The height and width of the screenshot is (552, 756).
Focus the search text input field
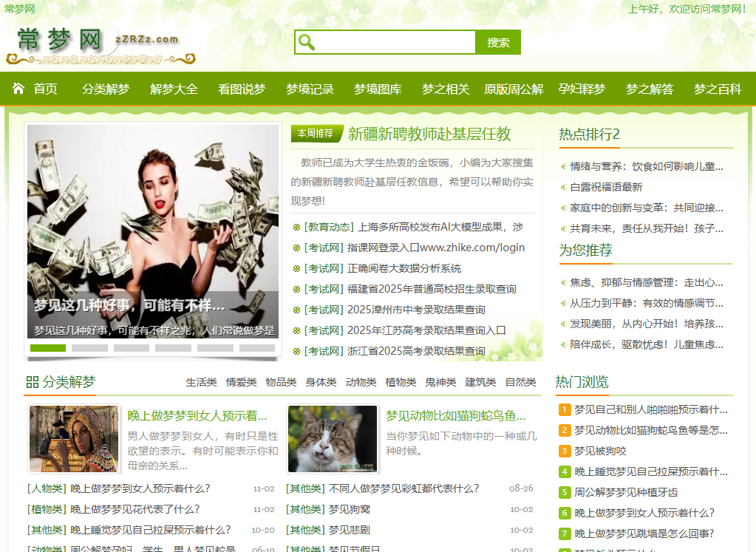point(395,42)
